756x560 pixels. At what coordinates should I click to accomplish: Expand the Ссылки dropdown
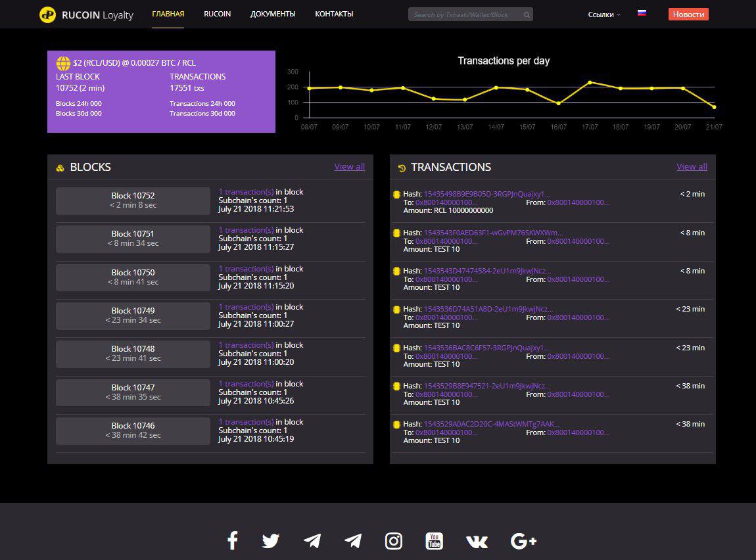[604, 14]
